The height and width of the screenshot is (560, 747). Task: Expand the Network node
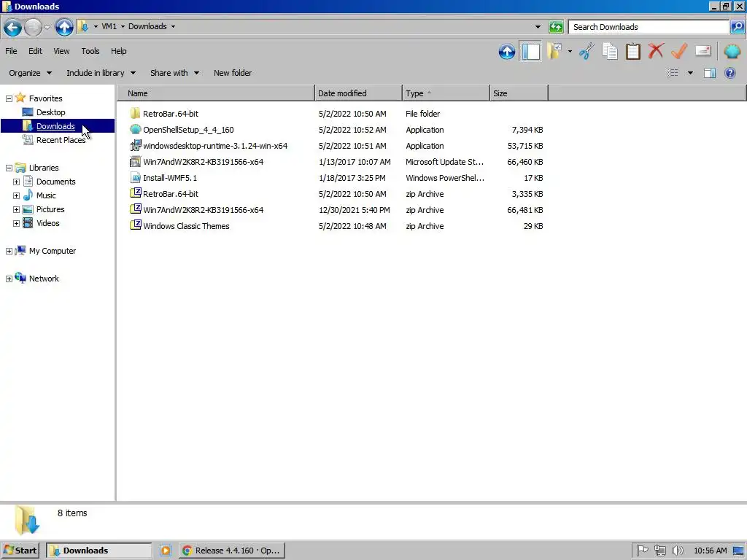[x=9, y=279]
